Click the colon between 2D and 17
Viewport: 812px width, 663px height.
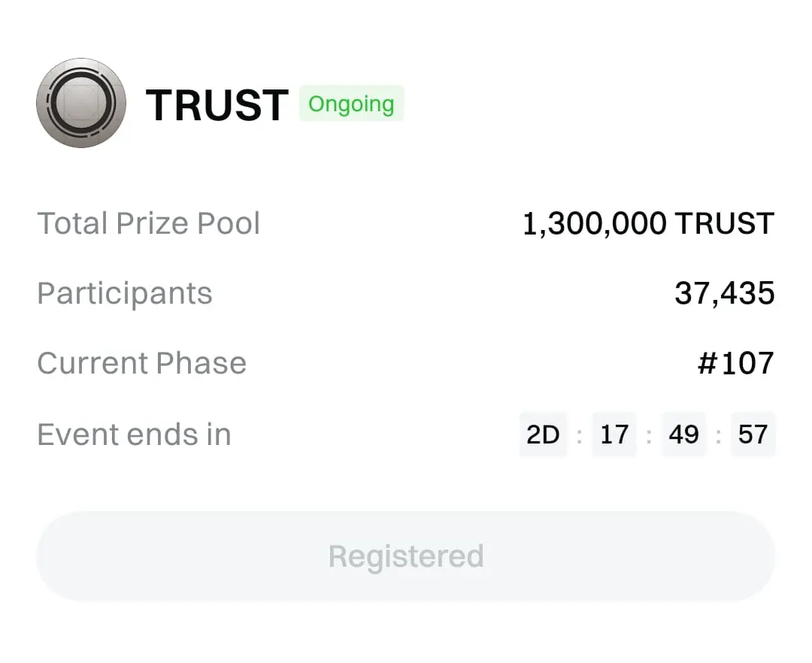click(x=579, y=435)
